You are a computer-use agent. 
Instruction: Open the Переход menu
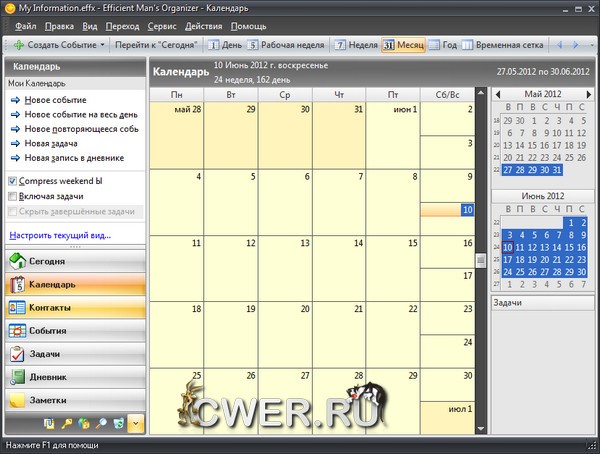pyautogui.click(x=122, y=26)
